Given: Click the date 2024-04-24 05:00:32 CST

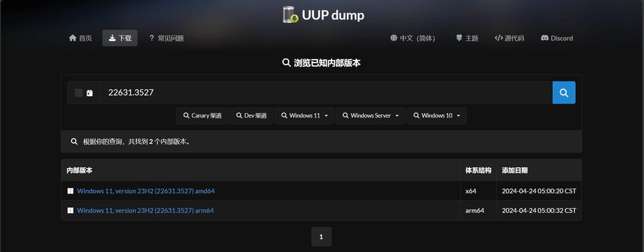Looking at the screenshot, I should 539,210.
